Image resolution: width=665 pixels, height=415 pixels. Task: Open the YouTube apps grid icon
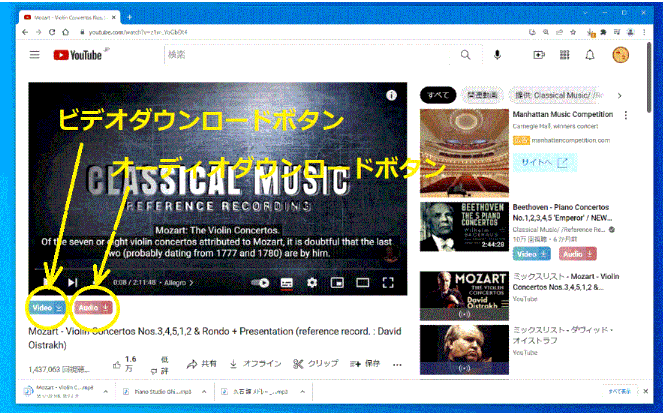point(565,55)
